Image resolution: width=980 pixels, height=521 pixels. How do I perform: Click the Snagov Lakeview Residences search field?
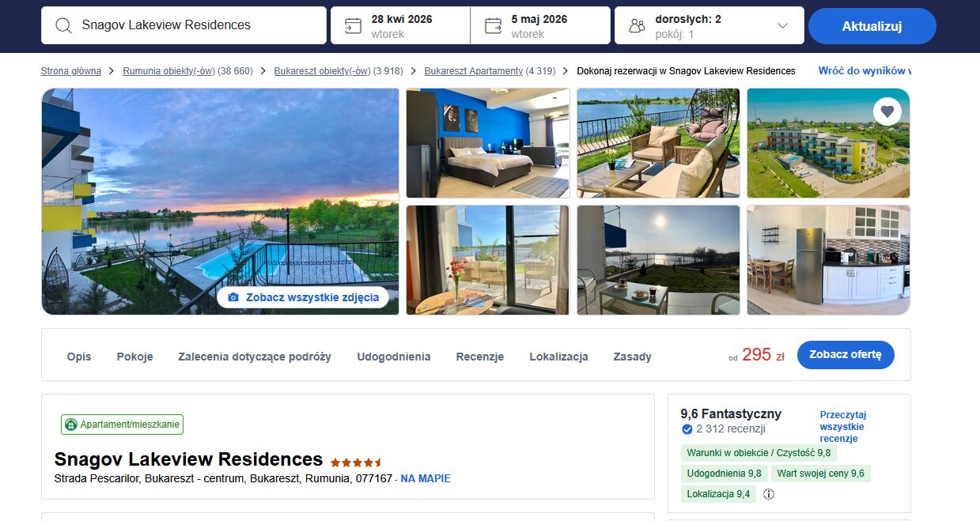coord(184,25)
